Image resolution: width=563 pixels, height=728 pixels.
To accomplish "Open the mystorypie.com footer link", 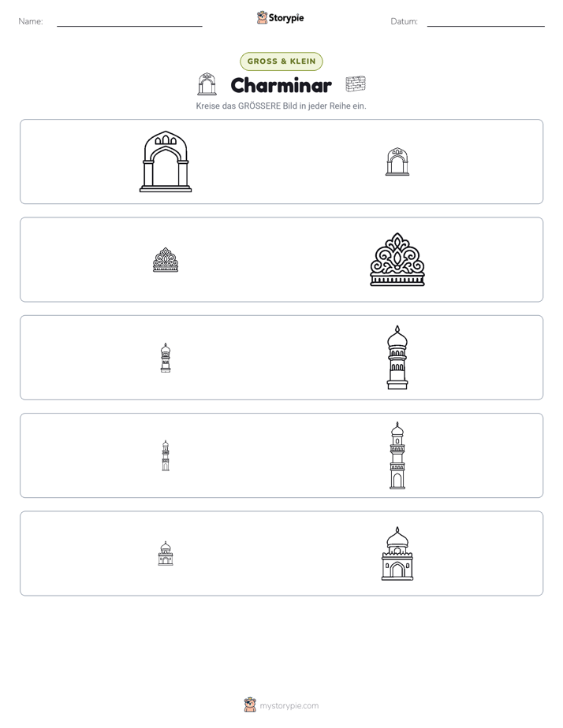I will coord(289,706).
